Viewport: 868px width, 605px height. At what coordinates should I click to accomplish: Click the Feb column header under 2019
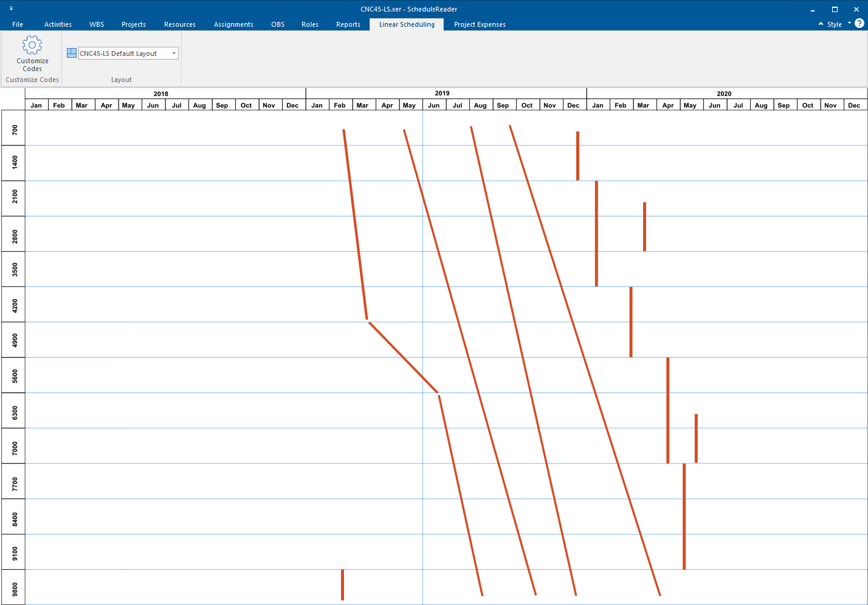pyautogui.click(x=340, y=105)
